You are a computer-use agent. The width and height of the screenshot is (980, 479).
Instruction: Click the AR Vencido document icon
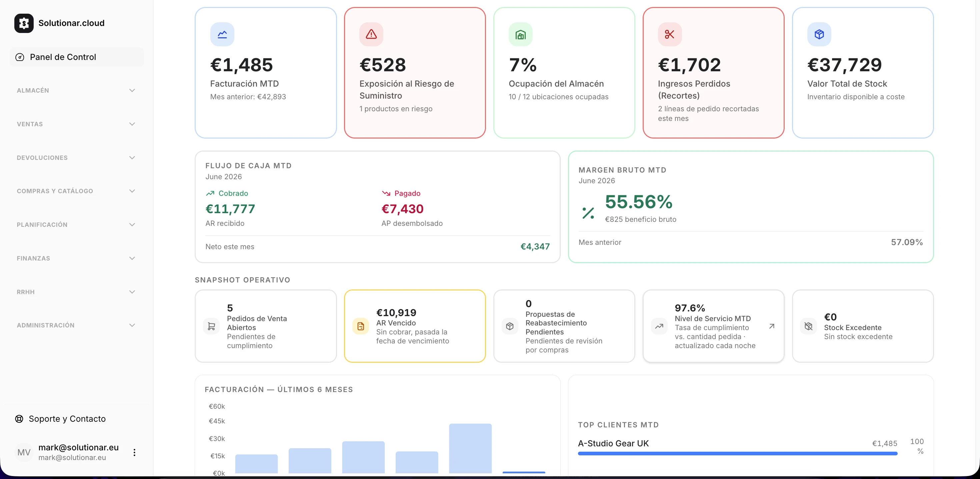(x=361, y=326)
